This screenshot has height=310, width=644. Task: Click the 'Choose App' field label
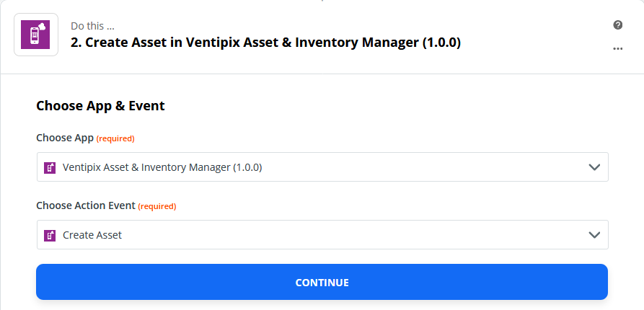[x=65, y=138]
